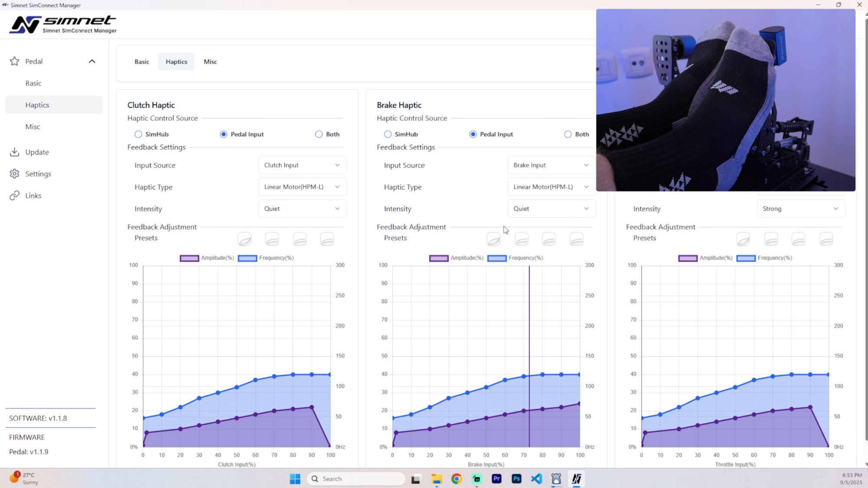Click the Links chain icon
The image size is (868, 488).
(14, 195)
